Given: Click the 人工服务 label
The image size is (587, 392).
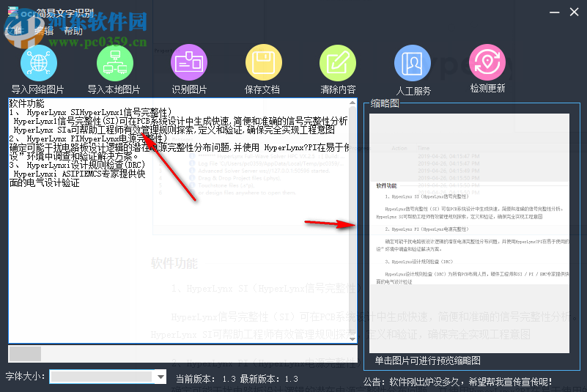Looking at the screenshot, I should pyautogui.click(x=413, y=91).
